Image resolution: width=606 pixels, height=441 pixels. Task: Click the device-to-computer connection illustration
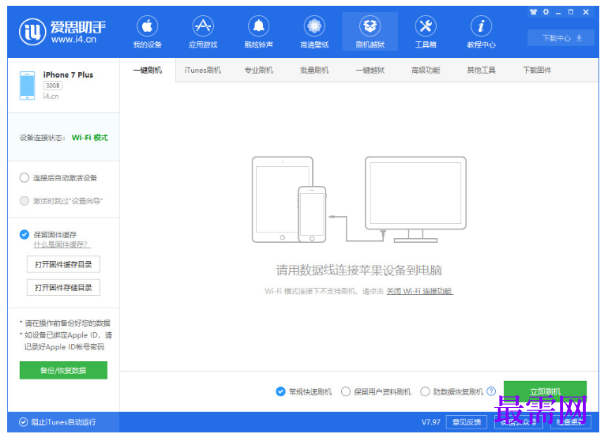[x=359, y=199]
